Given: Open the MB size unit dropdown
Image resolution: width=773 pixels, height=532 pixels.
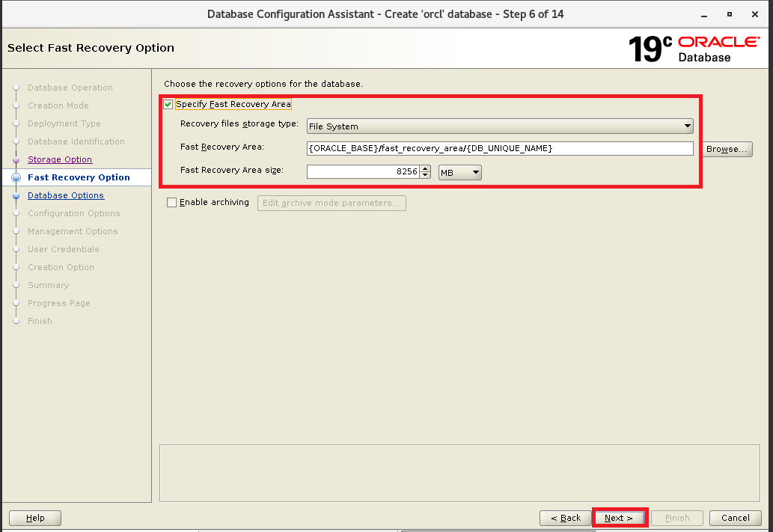Looking at the screenshot, I should pyautogui.click(x=460, y=172).
